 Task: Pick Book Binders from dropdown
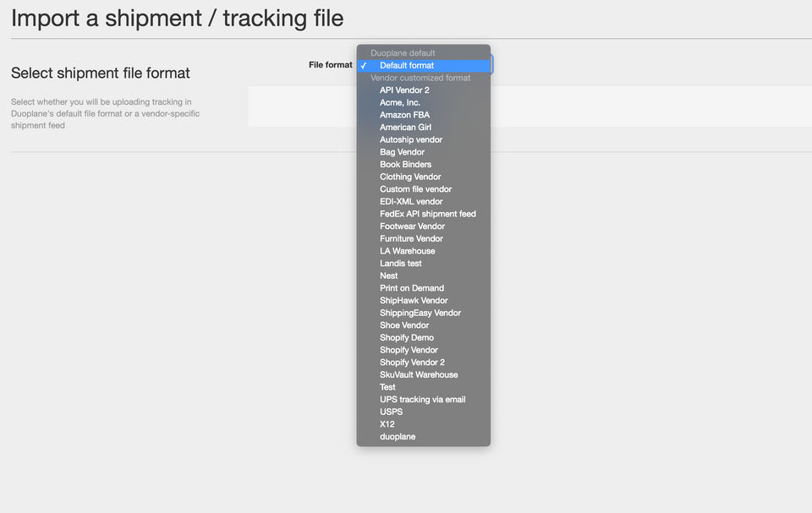[405, 165]
